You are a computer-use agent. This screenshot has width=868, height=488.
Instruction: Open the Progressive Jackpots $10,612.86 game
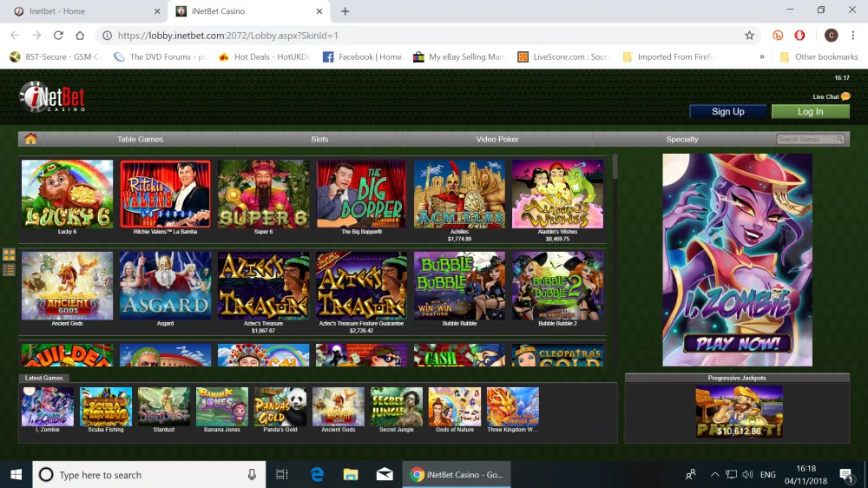click(x=739, y=412)
